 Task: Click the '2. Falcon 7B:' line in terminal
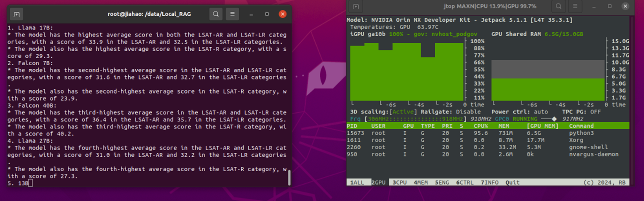pyautogui.click(x=31, y=63)
